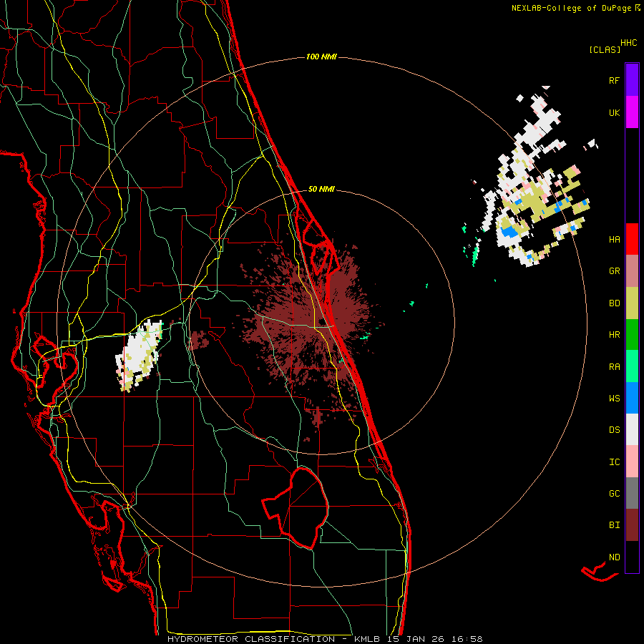
Task: Pick the HR green legend swatch
Action: [x=632, y=335]
